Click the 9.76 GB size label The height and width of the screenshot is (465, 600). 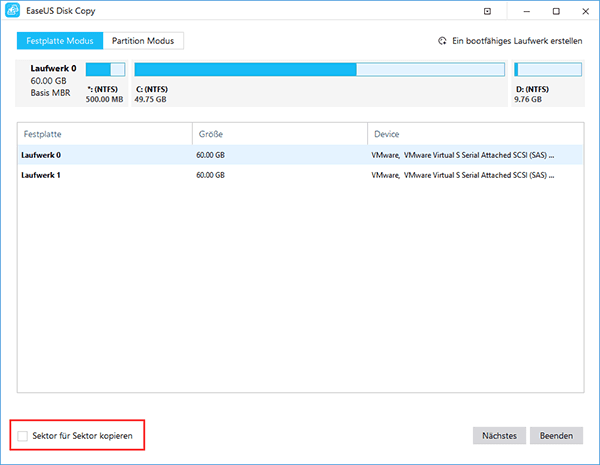pyautogui.click(x=528, y=100)
